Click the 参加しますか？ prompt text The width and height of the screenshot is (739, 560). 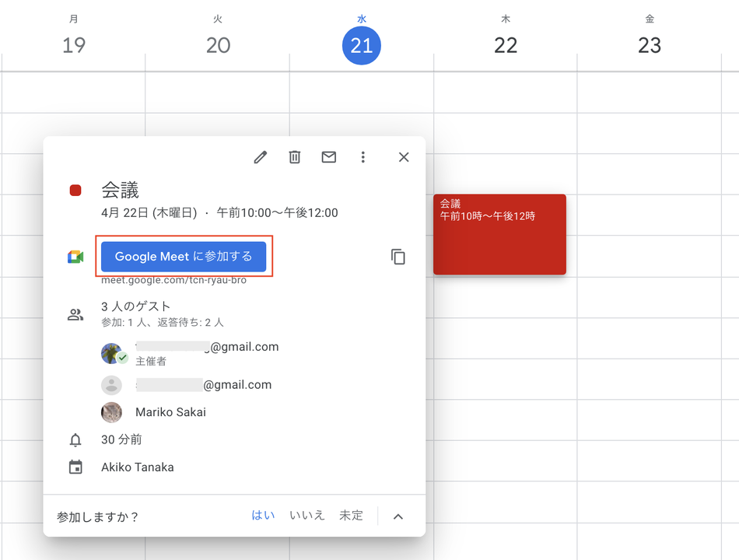(x=97, y=517)
